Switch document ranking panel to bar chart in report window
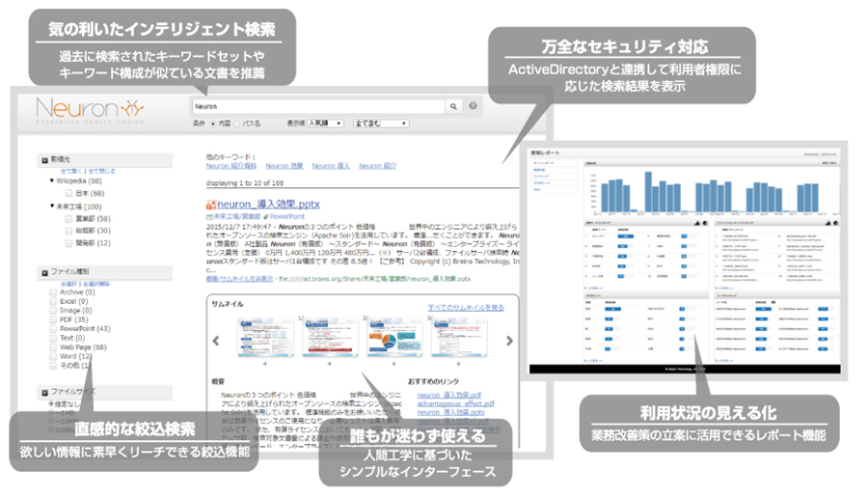868x498 pixels. 827,223
